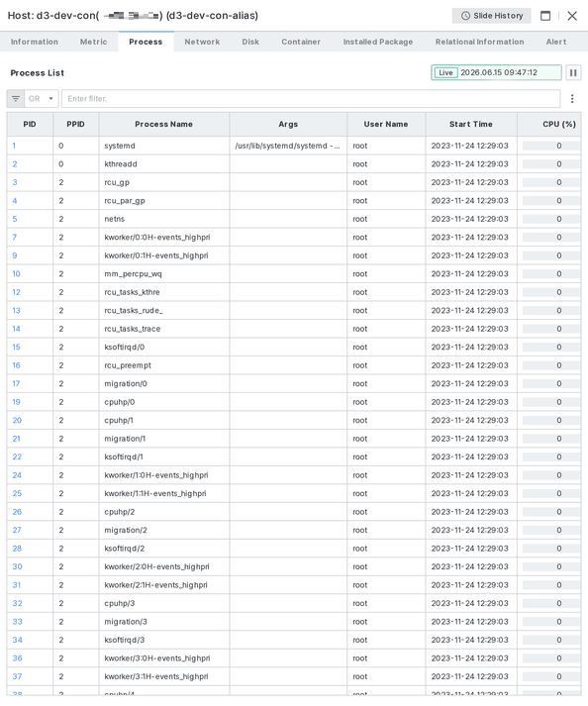Open the Installed Package tab

[378, 42]
